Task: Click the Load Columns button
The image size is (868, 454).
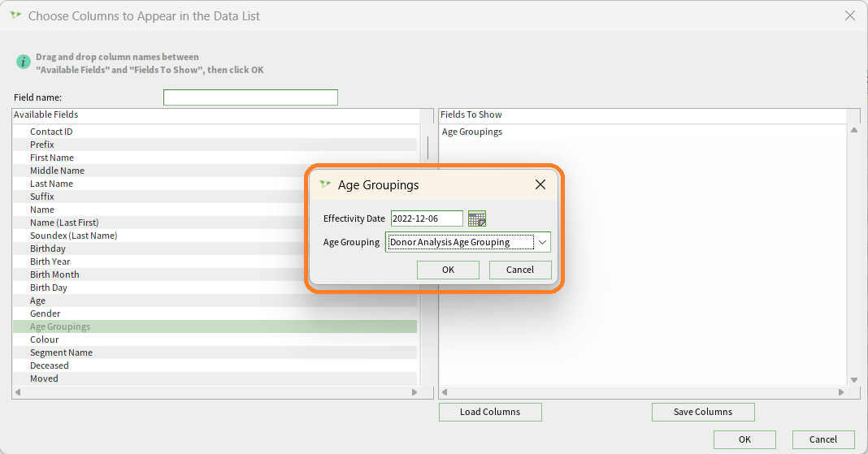Action: [490, 412]
